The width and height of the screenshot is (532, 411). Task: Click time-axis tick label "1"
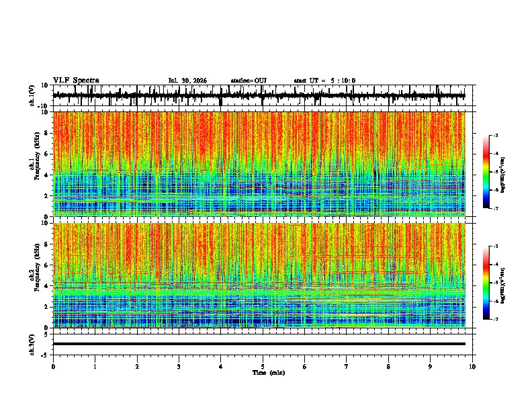click(95, 367)
